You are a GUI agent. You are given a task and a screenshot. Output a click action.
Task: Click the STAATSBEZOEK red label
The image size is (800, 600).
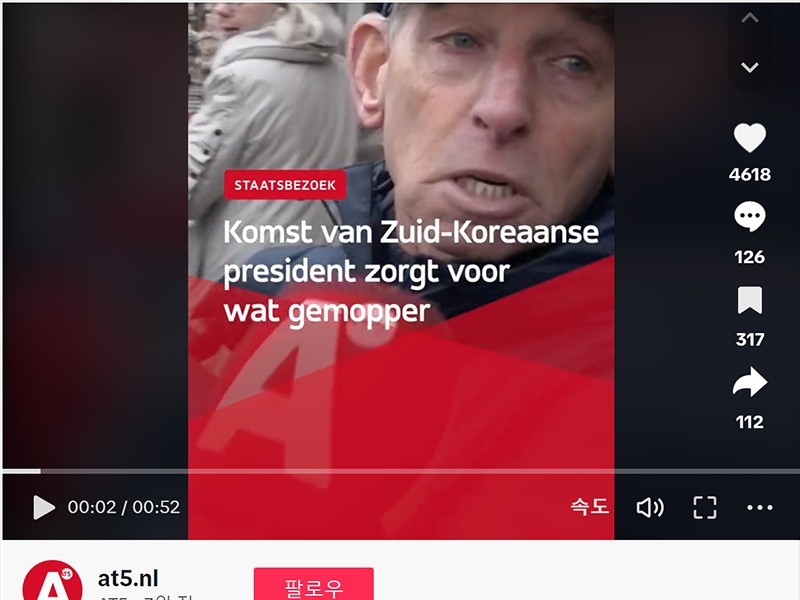285,185
